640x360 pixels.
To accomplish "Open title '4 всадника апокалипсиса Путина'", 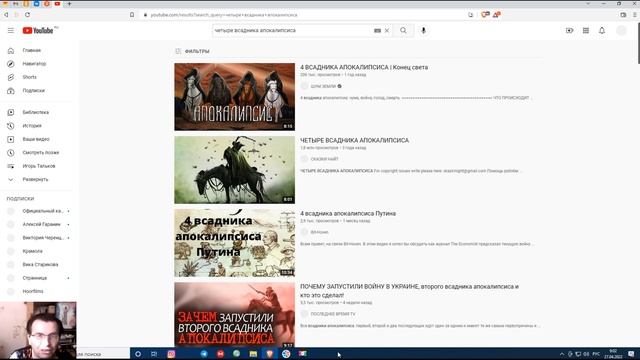I will tap(348, 213).
